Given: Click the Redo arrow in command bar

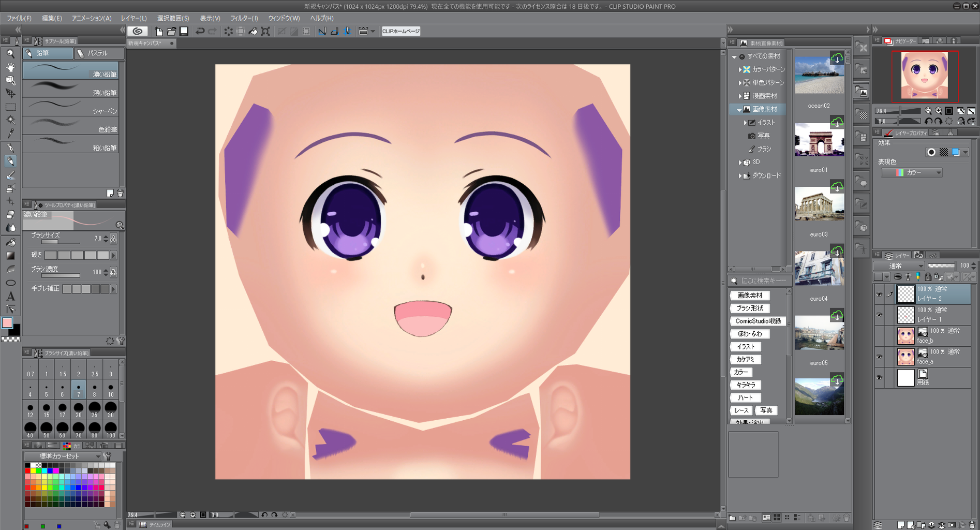Looking at the screenshot, I should click(212, 31).
